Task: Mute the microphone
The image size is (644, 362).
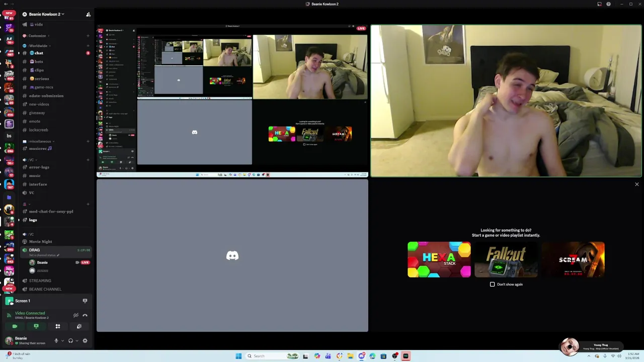Action: (56, 340)
